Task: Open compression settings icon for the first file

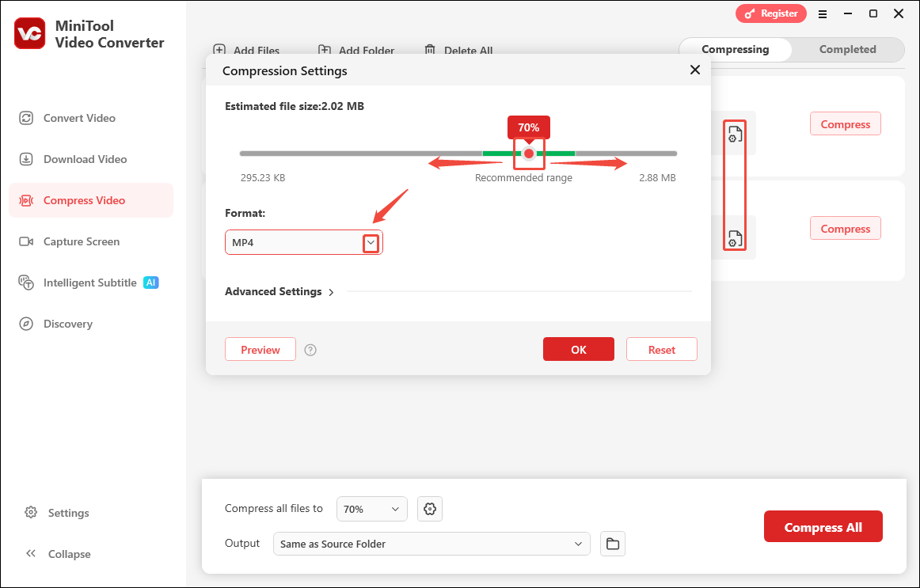Action: pyautogui.click(x=736, y=134)
